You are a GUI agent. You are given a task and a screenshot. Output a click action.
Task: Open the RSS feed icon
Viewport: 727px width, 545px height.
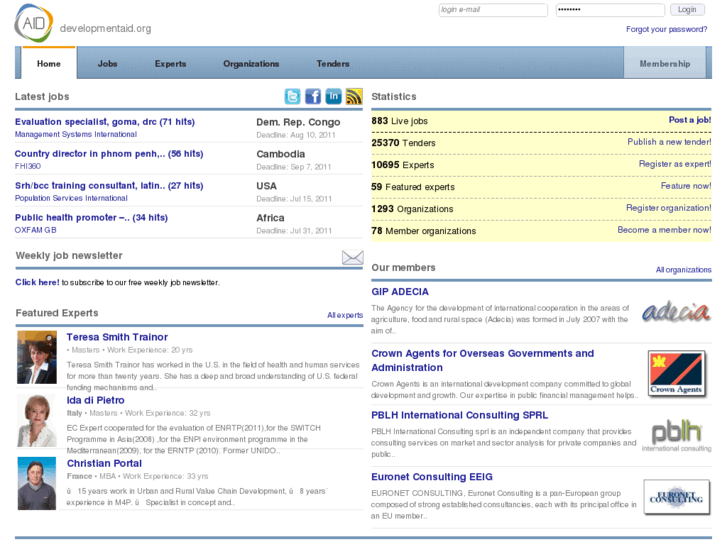354,97
